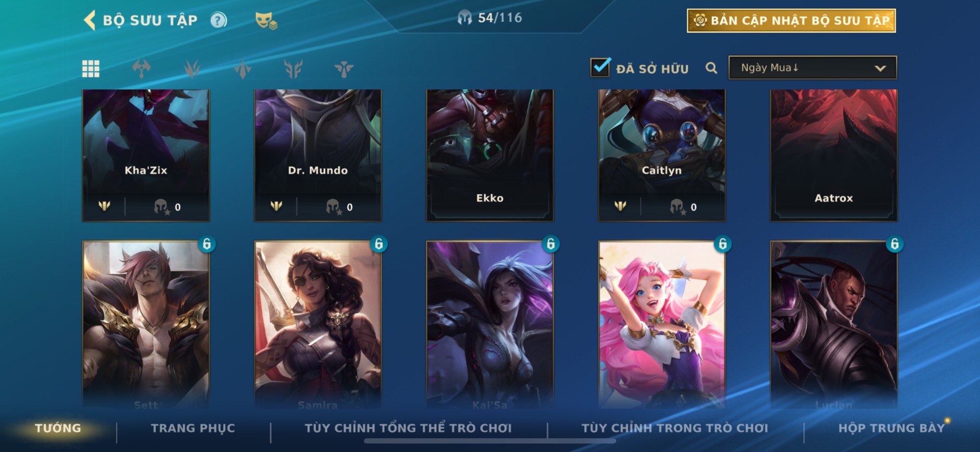Screen dimensions: 980x452
Task: Open the Tùy Chỉnh Trong Trò Chơi tab
Action: (x=674, y=428)
